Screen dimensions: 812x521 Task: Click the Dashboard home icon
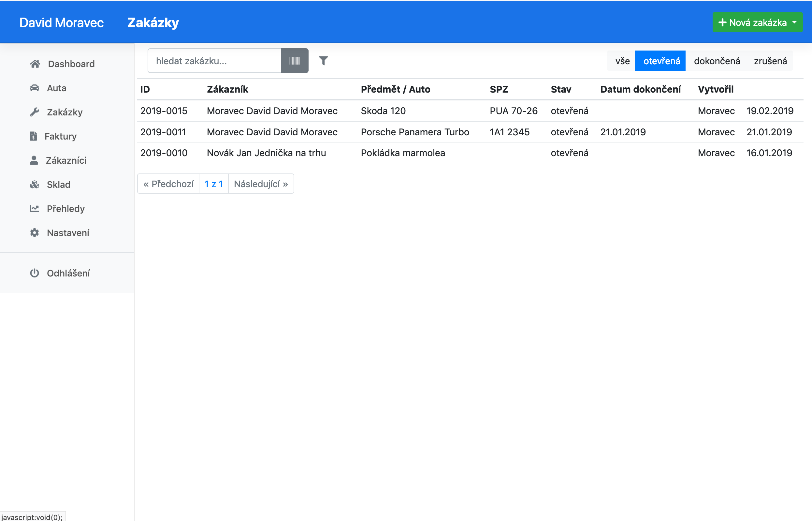click(35, 64)
